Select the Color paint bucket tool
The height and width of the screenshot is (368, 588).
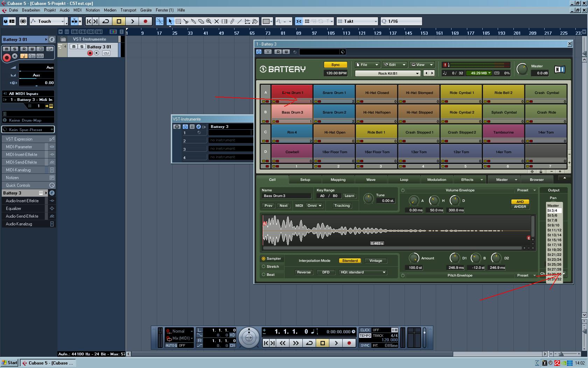[255, 21]
